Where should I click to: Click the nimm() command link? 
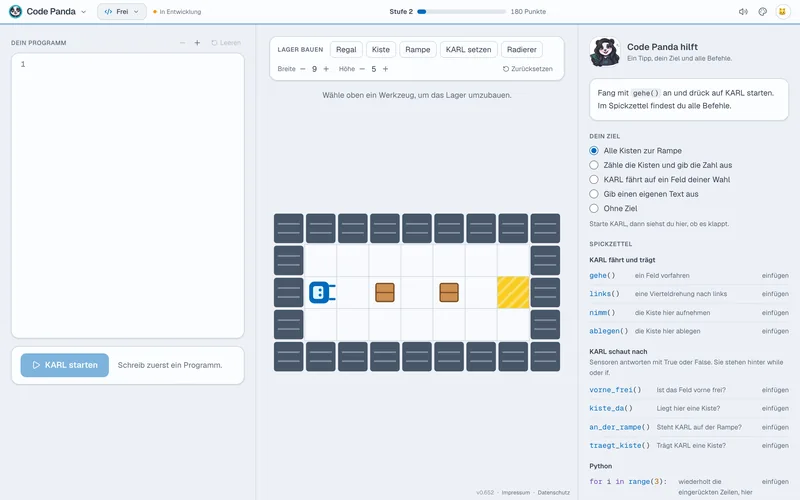[x=602, y=312]
